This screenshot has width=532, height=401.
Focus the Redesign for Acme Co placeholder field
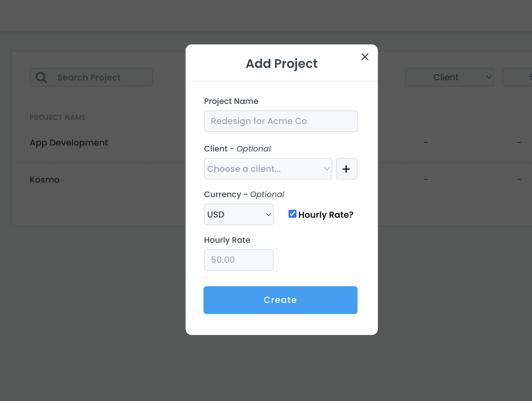(281, 121)
